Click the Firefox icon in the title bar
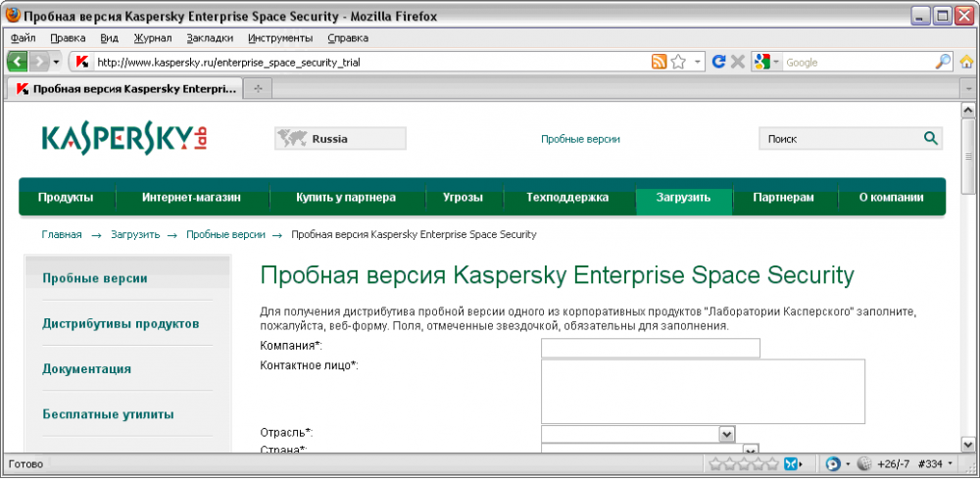Viewport: 980px width, 479px height. click(13, 16)
